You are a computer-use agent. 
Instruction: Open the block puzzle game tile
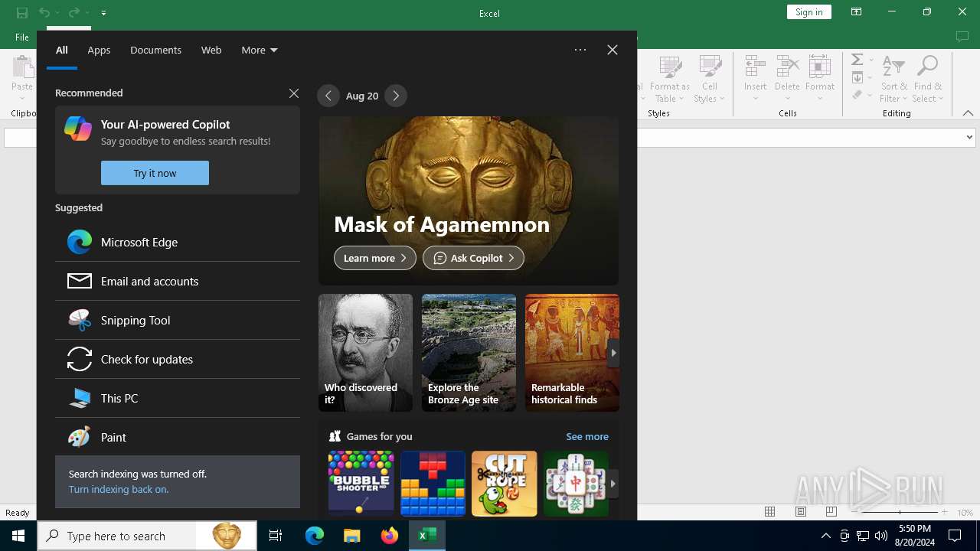pyautogui.click(x=433, y=484)
